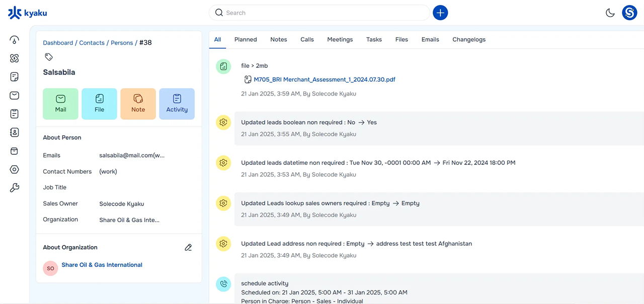Click the phone icon of schedule activity
Screen dimensions: 644x304
click(x=223, y=284)
